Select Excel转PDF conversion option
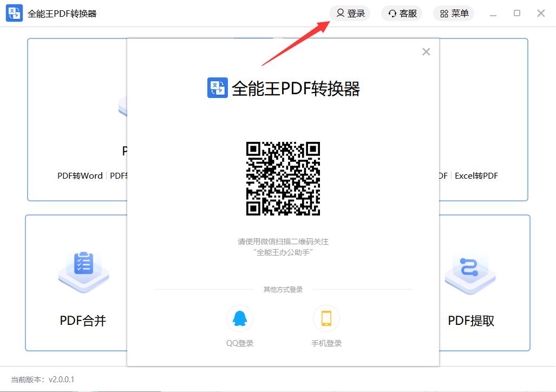556x392 pixels. (476, 175)
